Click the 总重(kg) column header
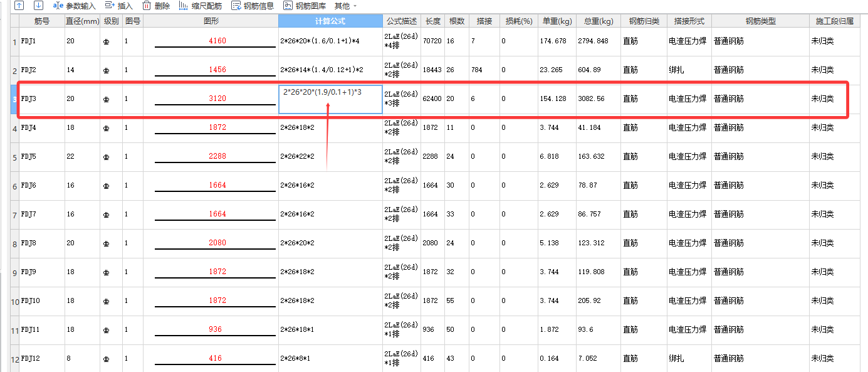The width and height of the screenshot is (868, 372). pos(598,21)
